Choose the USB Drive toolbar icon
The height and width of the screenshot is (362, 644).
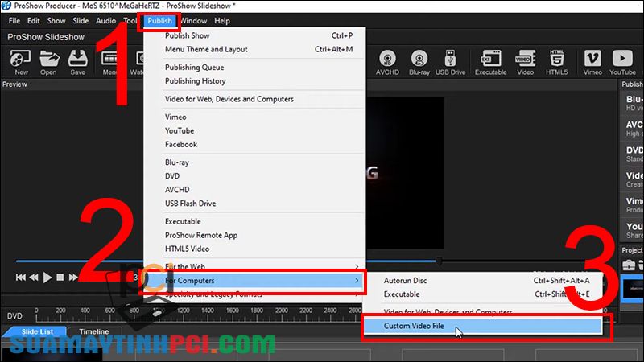450,62
